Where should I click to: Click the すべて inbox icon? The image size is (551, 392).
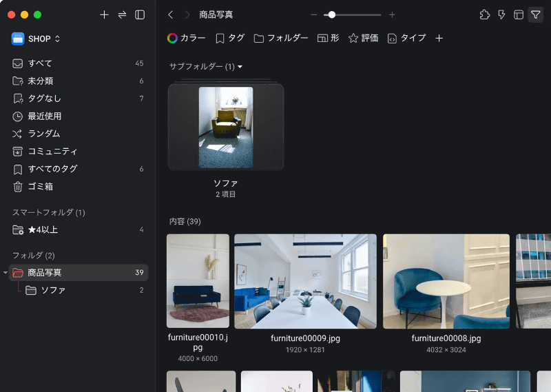tap(18, 63)
